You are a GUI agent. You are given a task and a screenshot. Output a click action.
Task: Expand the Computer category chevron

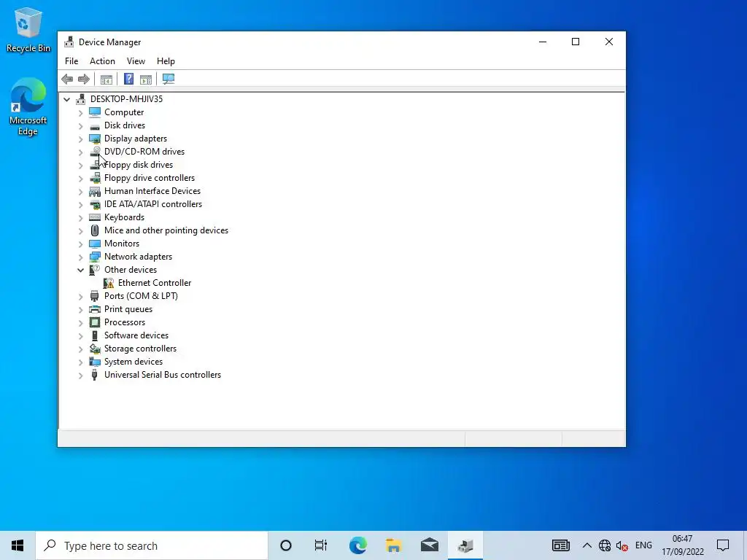point(80,113)
